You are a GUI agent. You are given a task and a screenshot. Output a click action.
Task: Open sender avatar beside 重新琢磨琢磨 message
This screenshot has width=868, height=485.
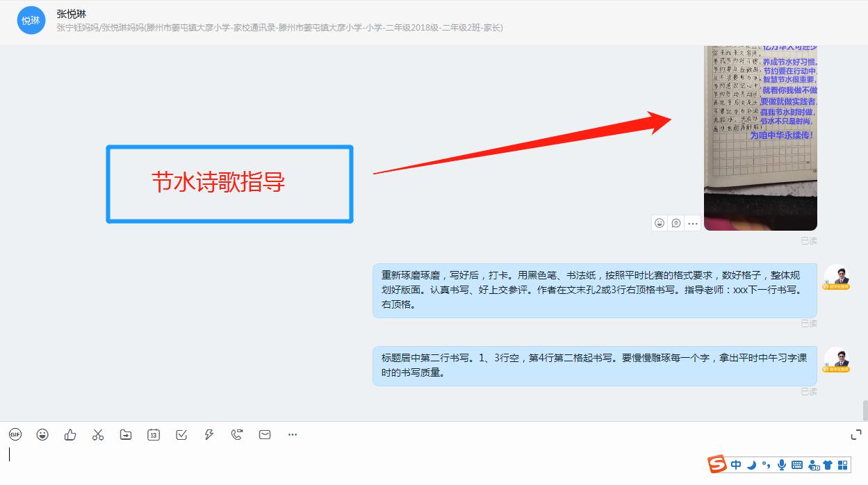[837, 277]
